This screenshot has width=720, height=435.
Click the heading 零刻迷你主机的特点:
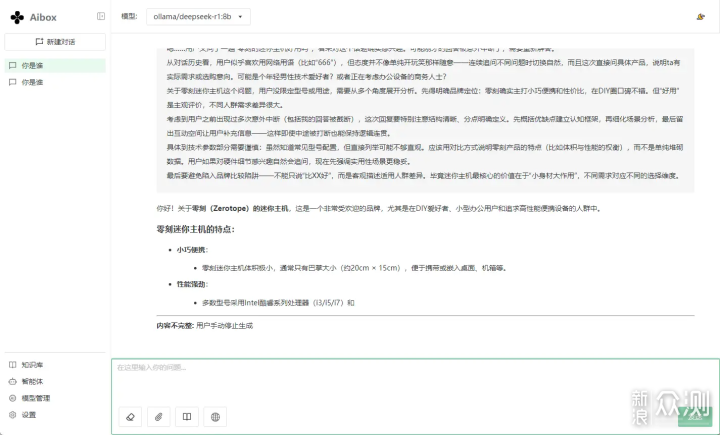click(x=196, y=229)
